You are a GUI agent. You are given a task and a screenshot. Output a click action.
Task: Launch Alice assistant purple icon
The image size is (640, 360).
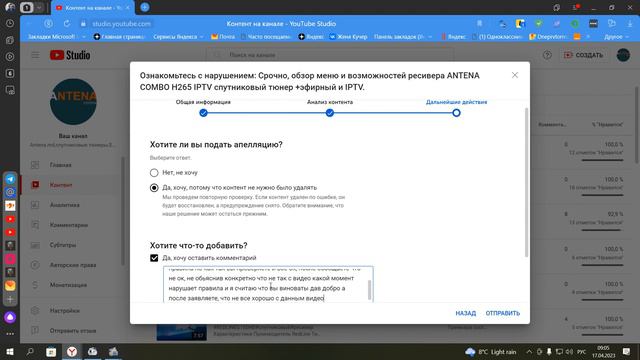pos(10,317)
